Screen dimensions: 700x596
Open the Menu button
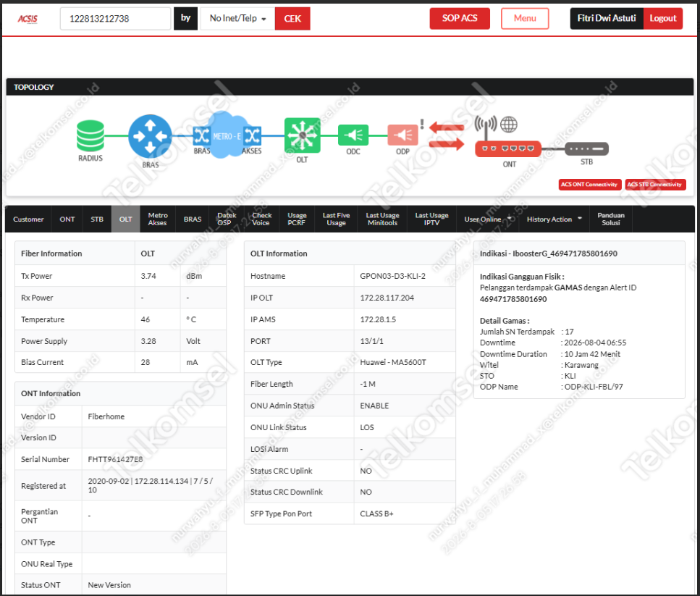point(525,18)
